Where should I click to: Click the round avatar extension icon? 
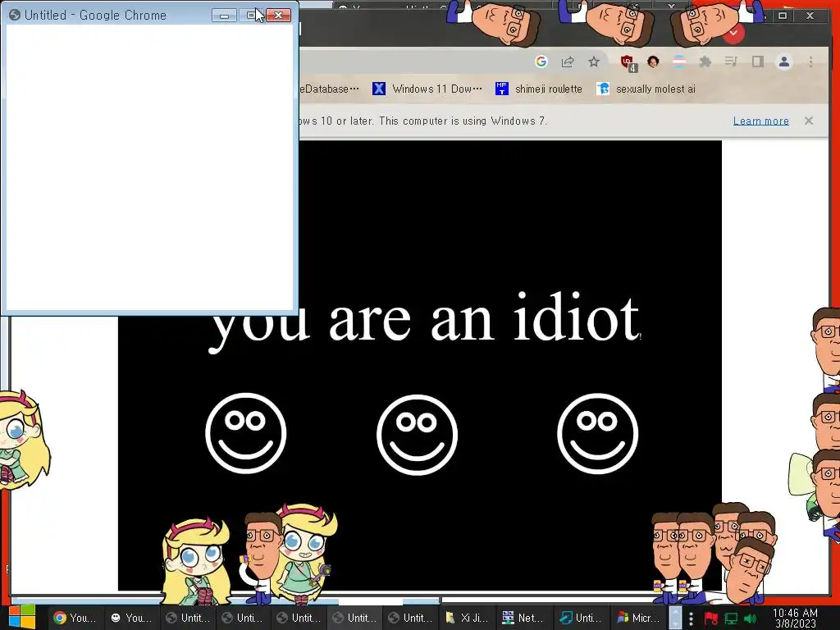652,62
